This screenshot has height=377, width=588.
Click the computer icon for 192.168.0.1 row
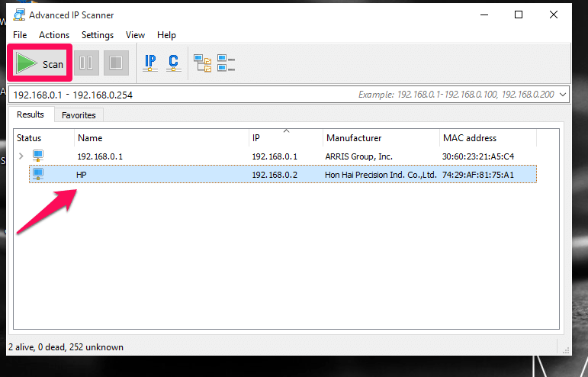pos(38,156)
